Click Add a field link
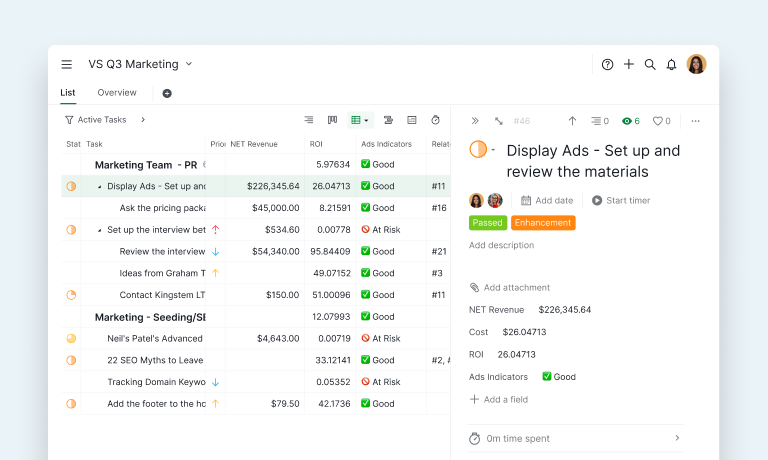Viewport: 768px width, 460px height. [x=499, y=399]
